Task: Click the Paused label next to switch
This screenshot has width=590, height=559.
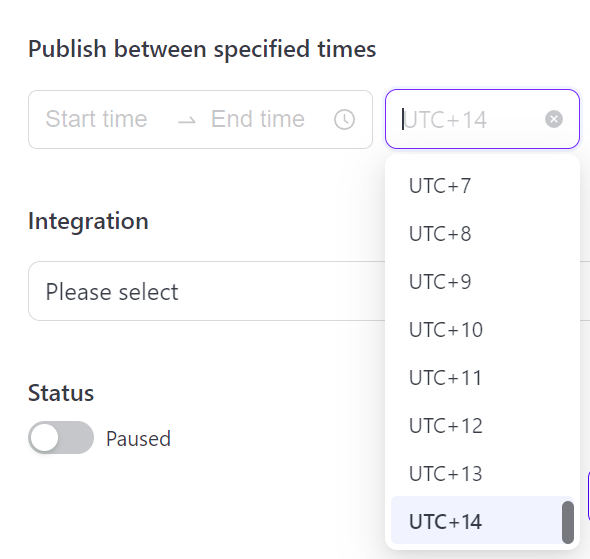Action: pos(138,439)
